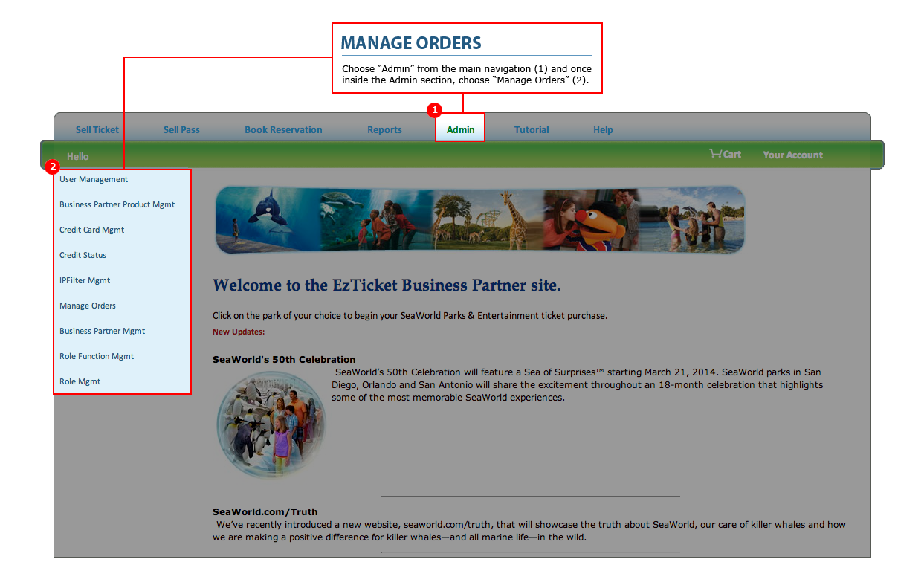Click the SeaWorld parks banner image
Viewport: 924px width, 565px height.
(480, 220)
